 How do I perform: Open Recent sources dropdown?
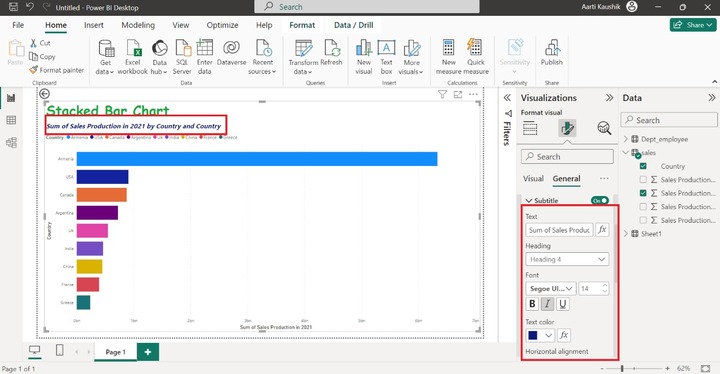[x=262, y=57]
